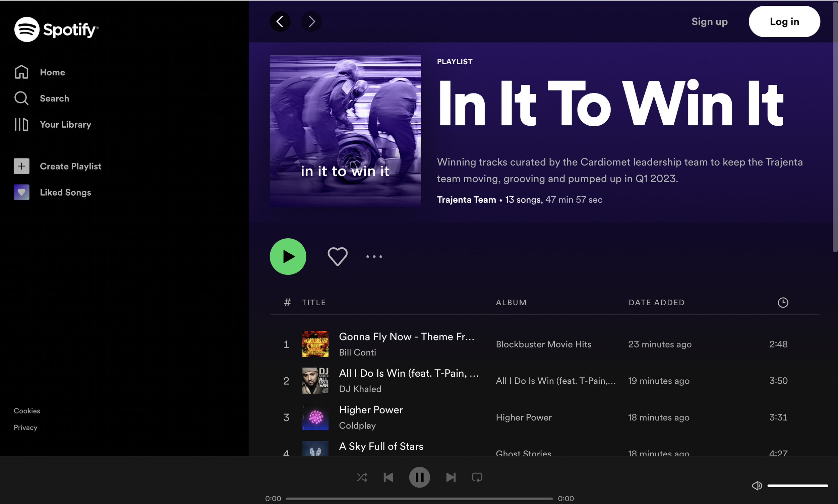Pause playback in the player bar
This screenshot has width=838, height=504.
click(x=420, y=477)
